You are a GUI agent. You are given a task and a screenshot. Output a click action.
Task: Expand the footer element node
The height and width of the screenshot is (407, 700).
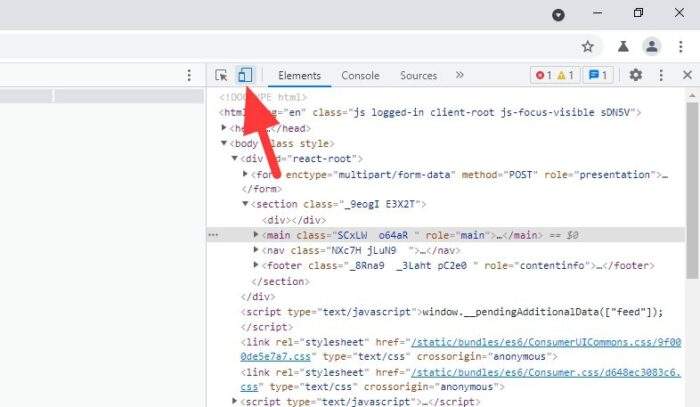255,265
